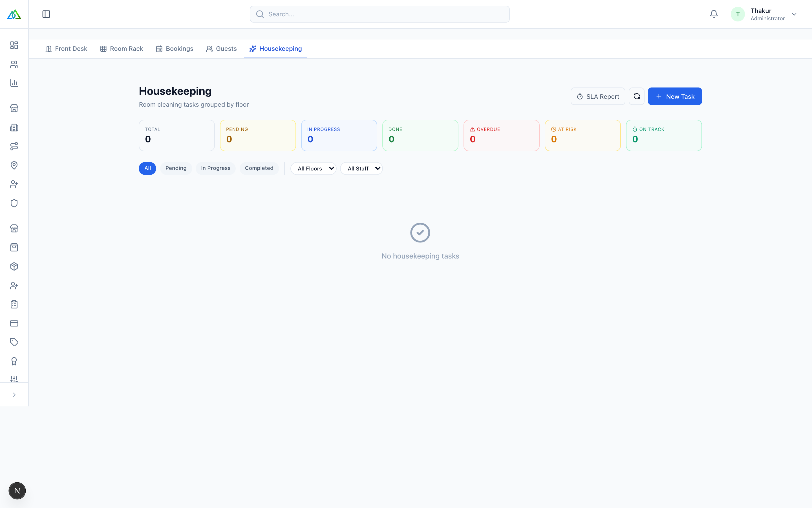The height and width of the screenshot is (508, 812).
Task: Open the hotel building icon in sidebar
Action: (x=14, y=127)
